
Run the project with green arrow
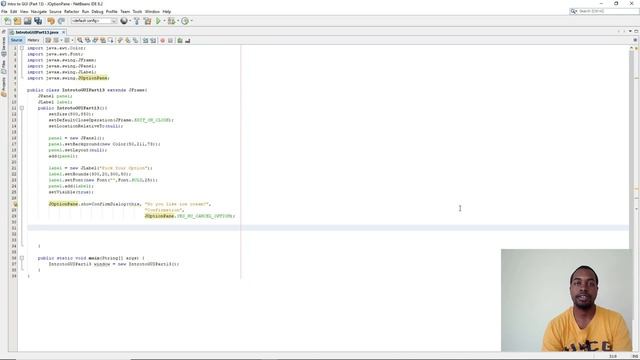[158, 21]
